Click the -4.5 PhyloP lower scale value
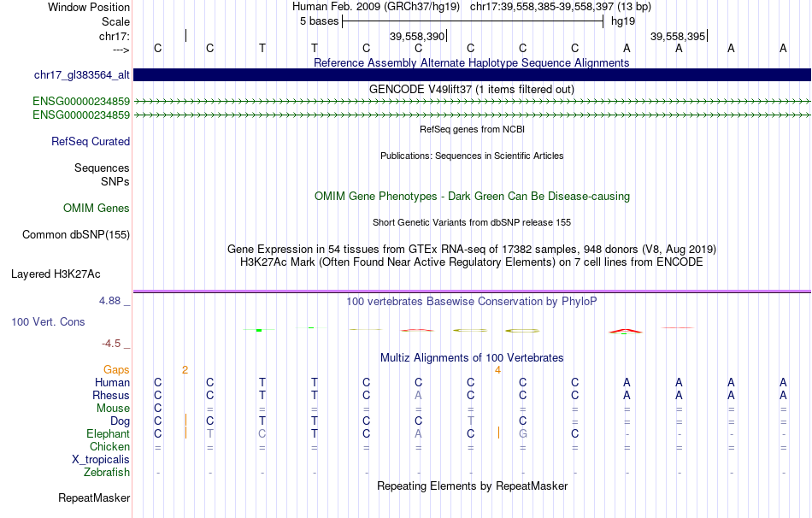The height and width of the screenshot is (518, 812). coord(111,344)
